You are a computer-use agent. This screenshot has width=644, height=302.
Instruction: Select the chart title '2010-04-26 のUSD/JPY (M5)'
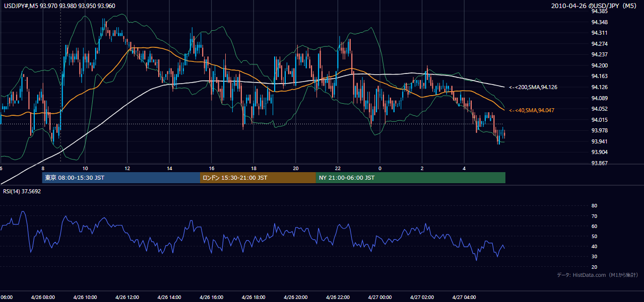(595, 6)
